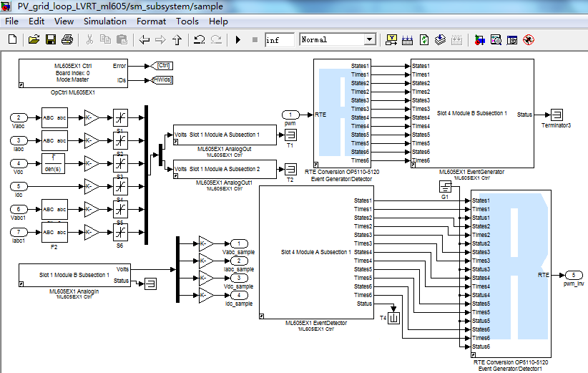This screenshot has width=588, height=373.
Task: Click the Vabc input port block
Action: [19, 117]
